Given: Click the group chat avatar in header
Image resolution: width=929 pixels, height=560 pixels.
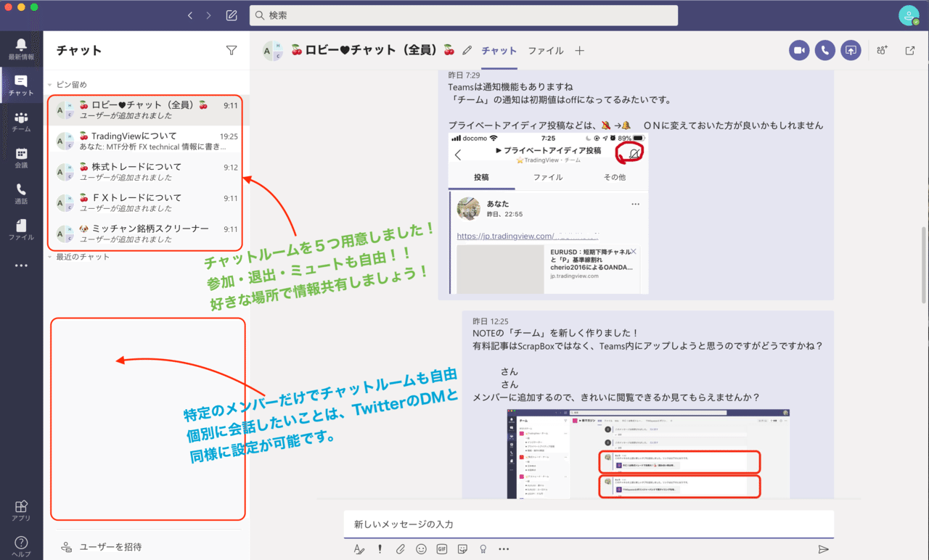Looking at the screenshot, I should point(273,51).
